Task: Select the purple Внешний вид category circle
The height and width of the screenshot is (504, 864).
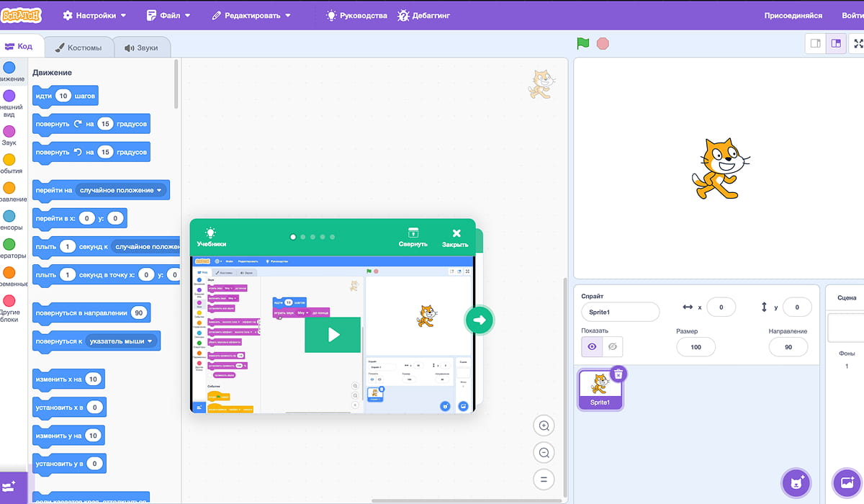Action: click(x=9, y=96)
